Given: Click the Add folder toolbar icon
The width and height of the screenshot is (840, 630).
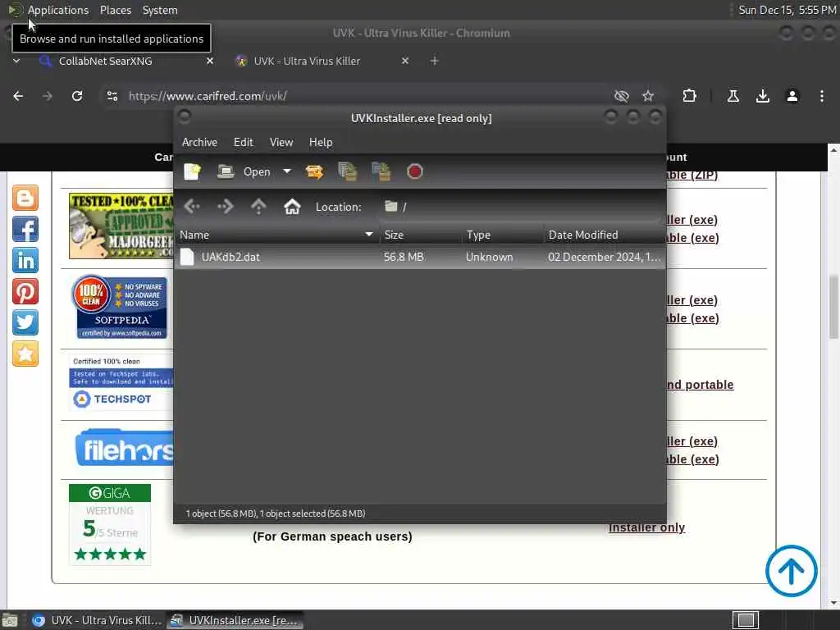Looking at the screenshot, I should tap(381, 171).
